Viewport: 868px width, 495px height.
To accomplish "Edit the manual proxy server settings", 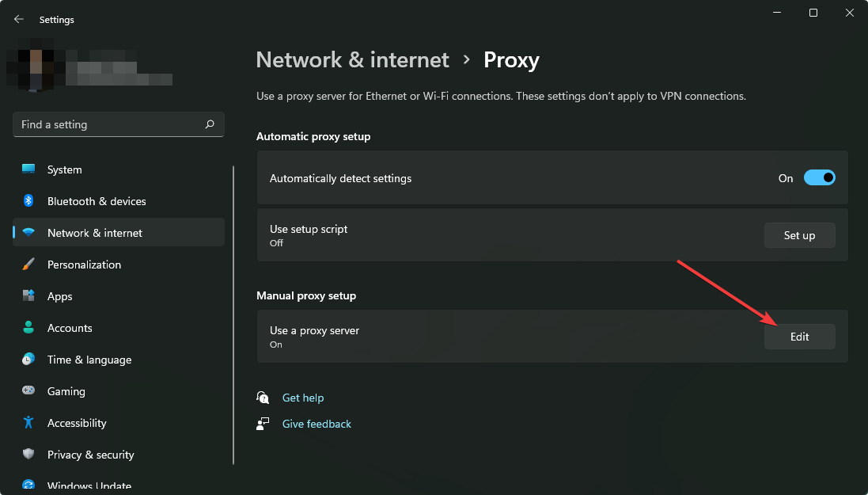I will (799, 336).
